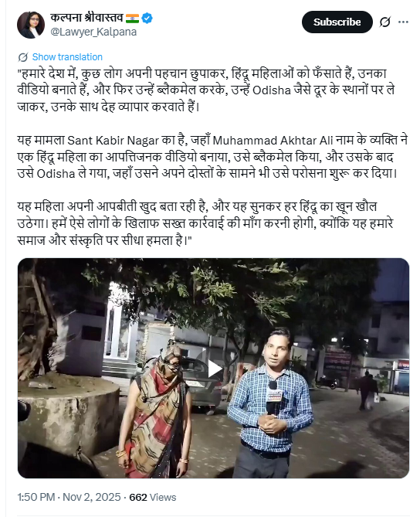
Task: Open the @Lawyer_Kalpana handle link
Action: tap(93, 32)
